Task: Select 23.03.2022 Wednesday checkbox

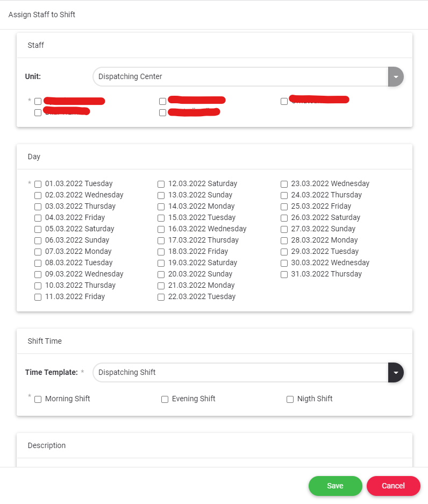Action: point(284,184)
